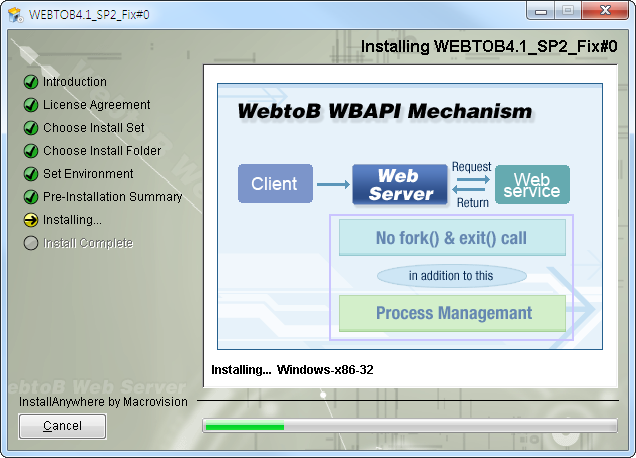
Task: Click the Process Managemant box
Action: (452, 313)
